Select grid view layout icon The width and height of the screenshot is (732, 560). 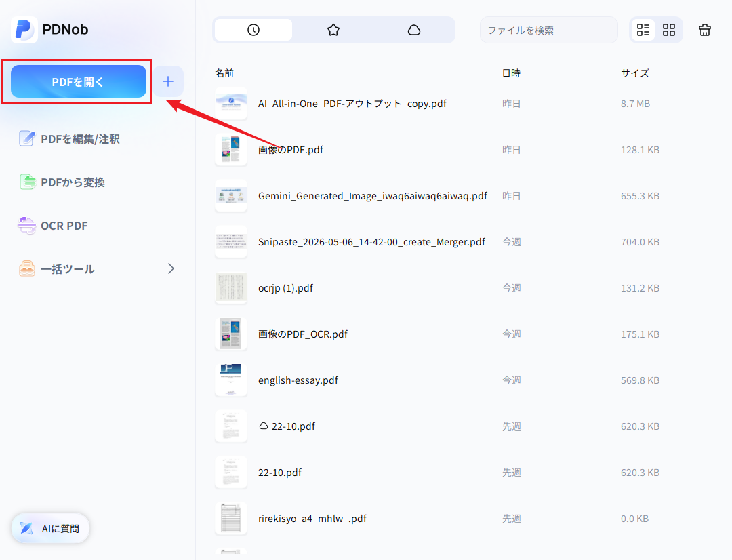(669, 30)
